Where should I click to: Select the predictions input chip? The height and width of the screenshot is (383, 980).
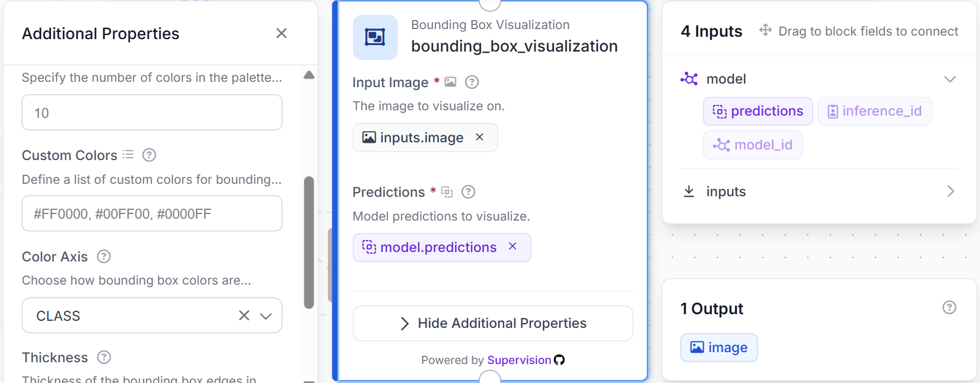(x=758, y=111)
